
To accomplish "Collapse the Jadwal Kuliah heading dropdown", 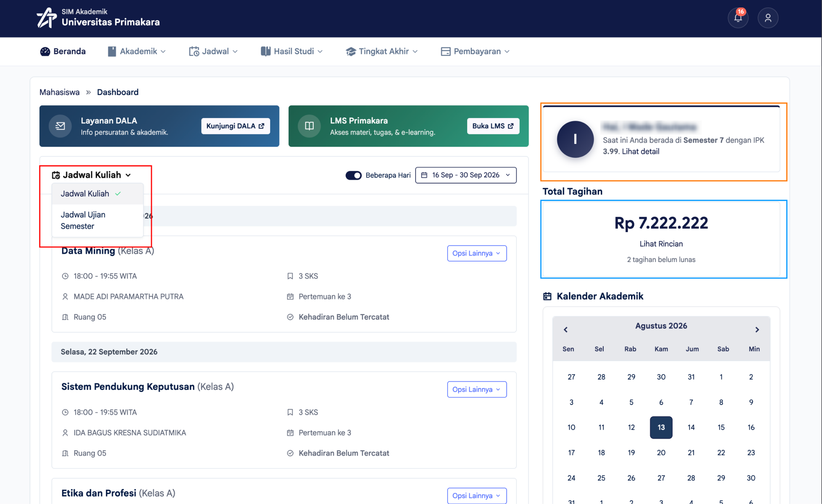I will (x=92, y=175).
